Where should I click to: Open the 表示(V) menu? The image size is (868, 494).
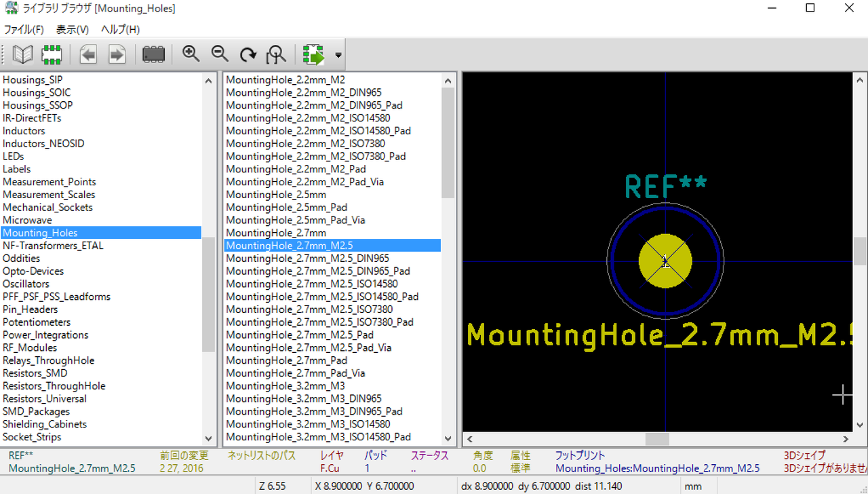(72, 29)
